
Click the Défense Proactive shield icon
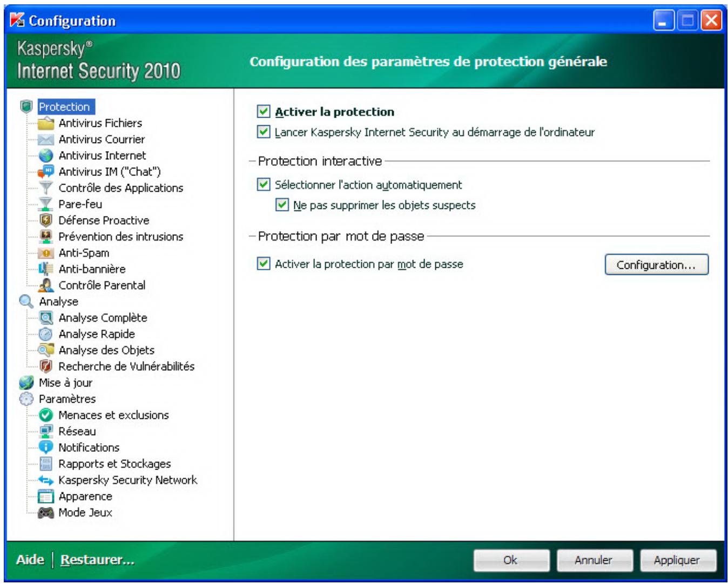(46, 220)
